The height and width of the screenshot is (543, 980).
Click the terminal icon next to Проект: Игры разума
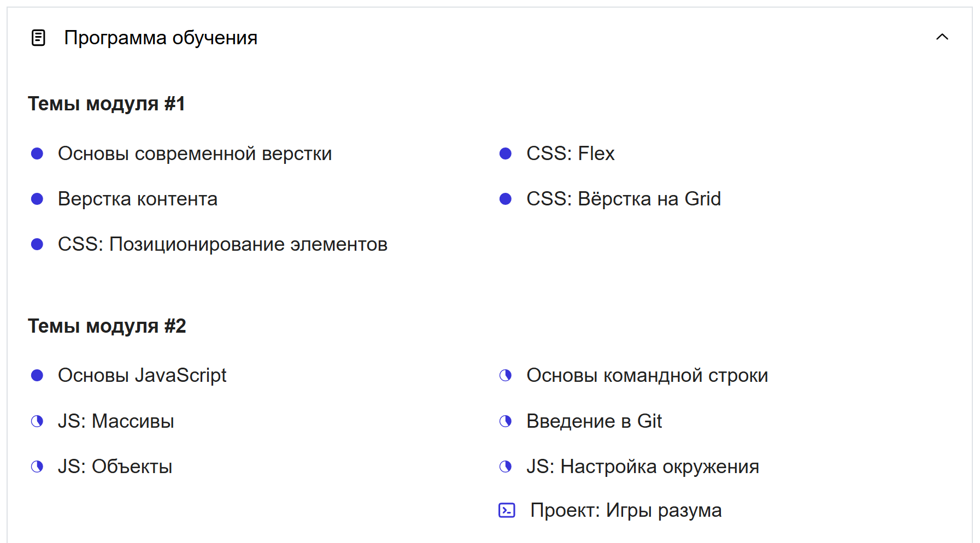[x=507, y=510]
